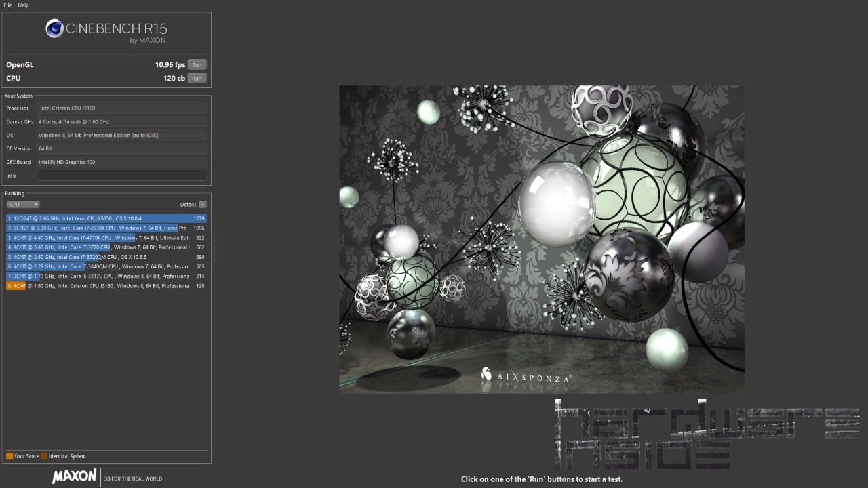Click the Info input field
The width and height of the screenshot is (868, 488).
[x=121, y=176]
